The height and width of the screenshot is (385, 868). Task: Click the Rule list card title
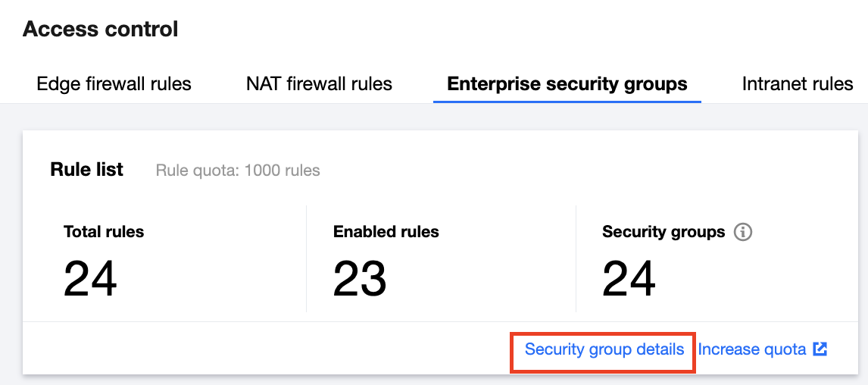coord(86,170)
